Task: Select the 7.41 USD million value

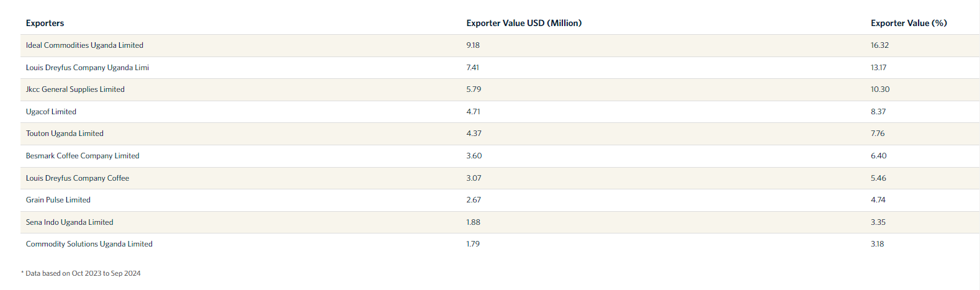Action: point(473,68)
